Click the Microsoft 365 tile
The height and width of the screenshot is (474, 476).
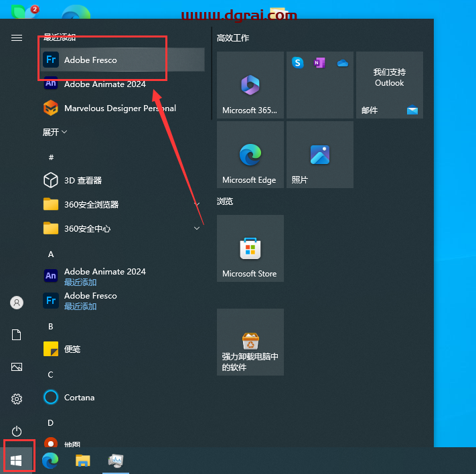250,85
